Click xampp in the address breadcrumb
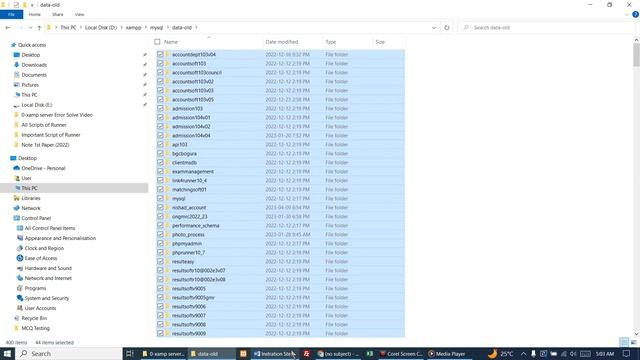 point(133,28)
